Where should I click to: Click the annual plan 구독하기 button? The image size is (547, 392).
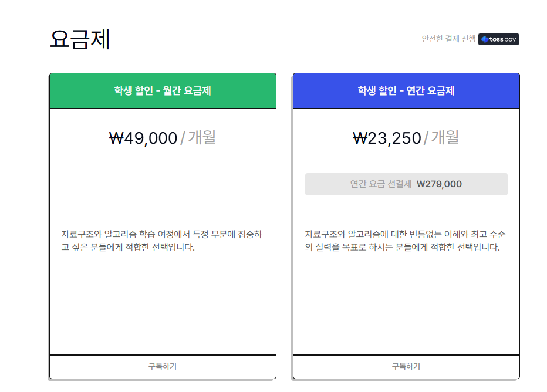pyautogui.click(x=406, y=366)
